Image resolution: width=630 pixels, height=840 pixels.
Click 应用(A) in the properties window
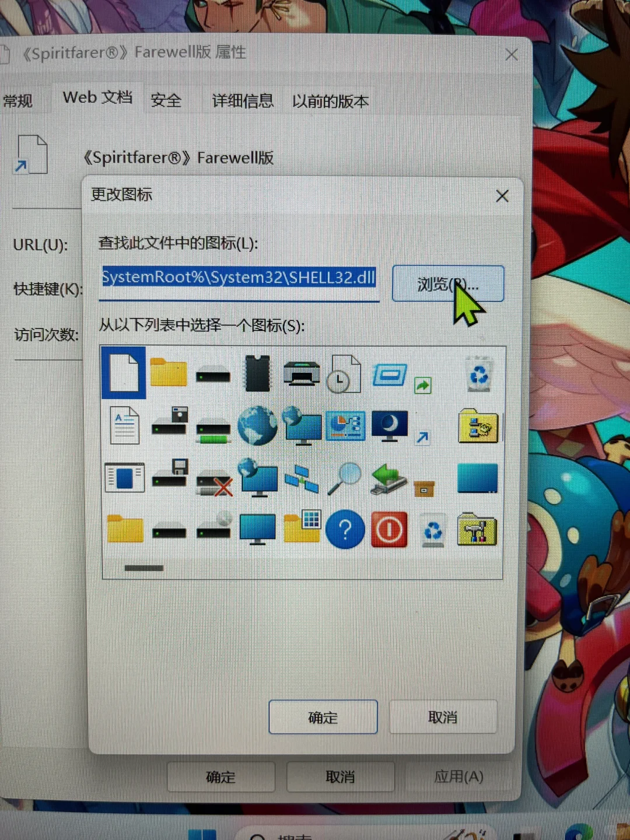[x=459, y=776]
